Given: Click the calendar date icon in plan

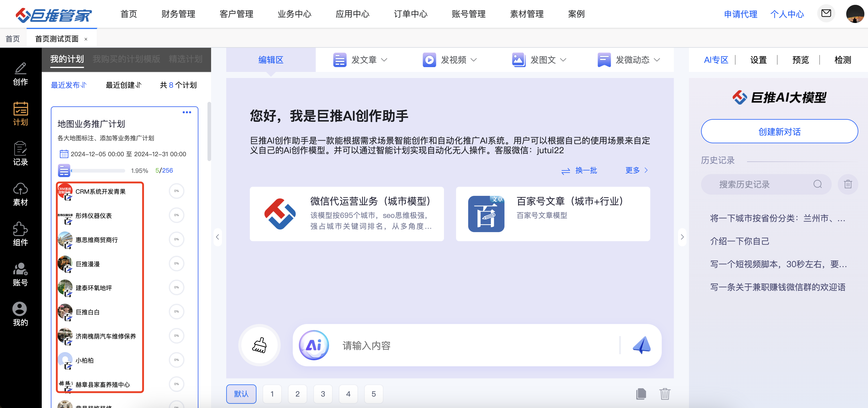Looking at the screenshot, I should pos(64,154).
